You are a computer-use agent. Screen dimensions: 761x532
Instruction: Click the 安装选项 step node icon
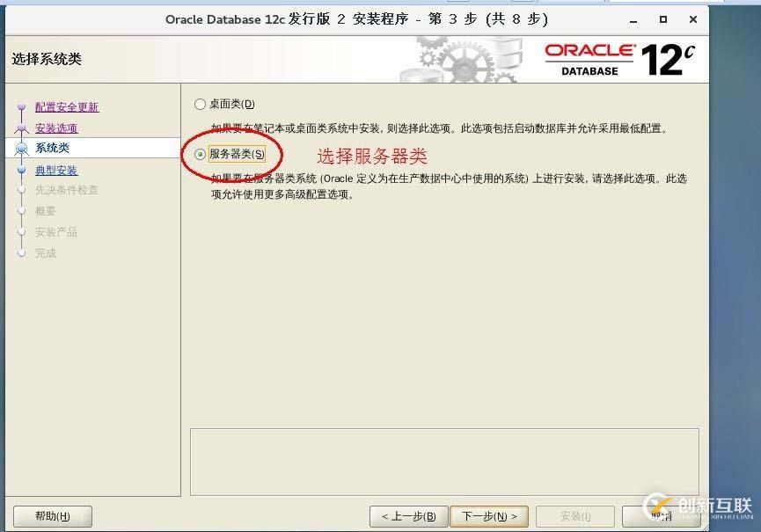coord(19,128)
